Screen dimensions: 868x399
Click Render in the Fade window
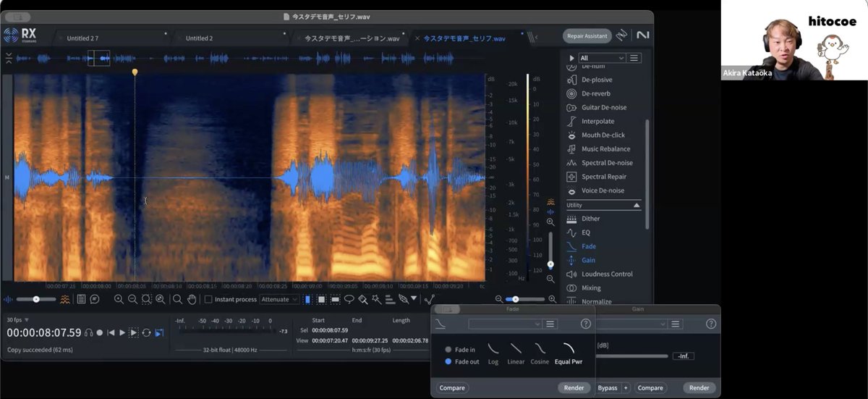[574, 387]
